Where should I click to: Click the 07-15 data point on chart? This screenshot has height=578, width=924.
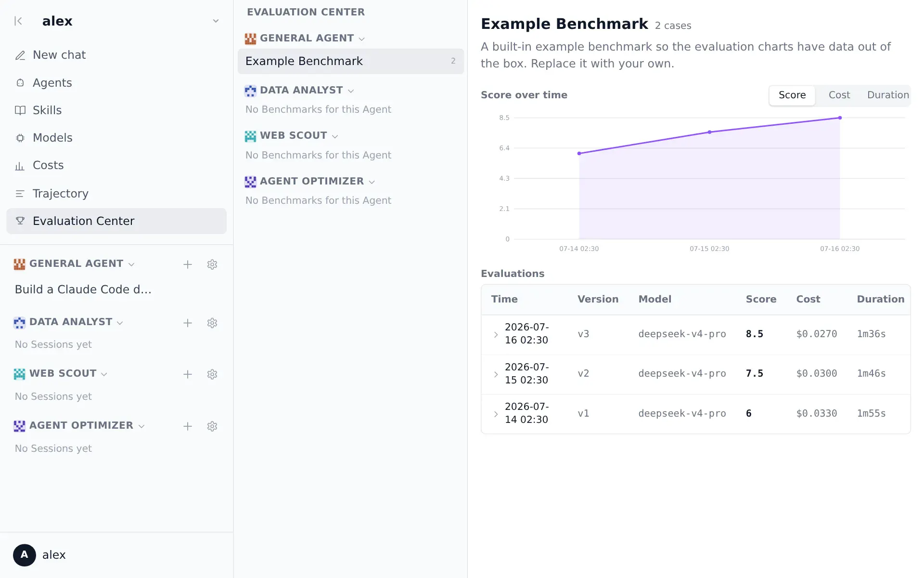(x=709, y=132)
